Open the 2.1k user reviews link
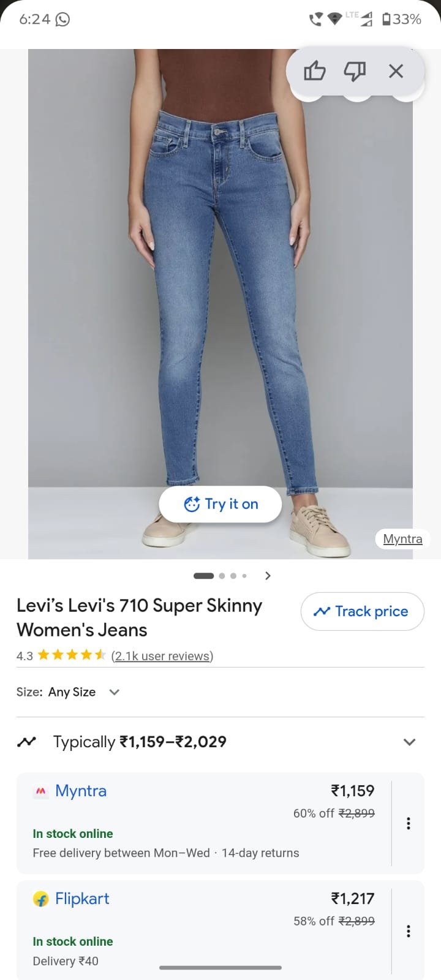The width and height of the screenshot is (441, 980). (162, 656)
